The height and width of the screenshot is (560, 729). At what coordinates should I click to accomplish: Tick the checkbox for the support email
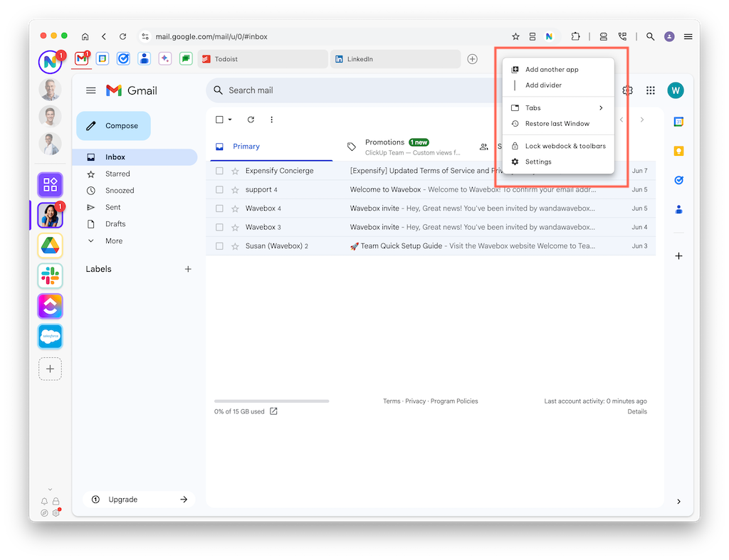coord(219,189)
